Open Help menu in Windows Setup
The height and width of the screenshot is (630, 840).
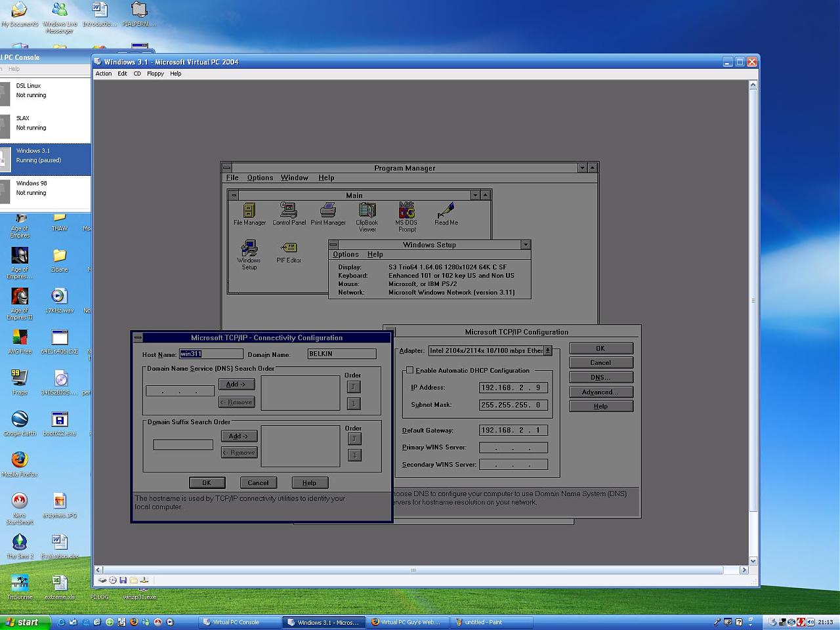(375, 255)
